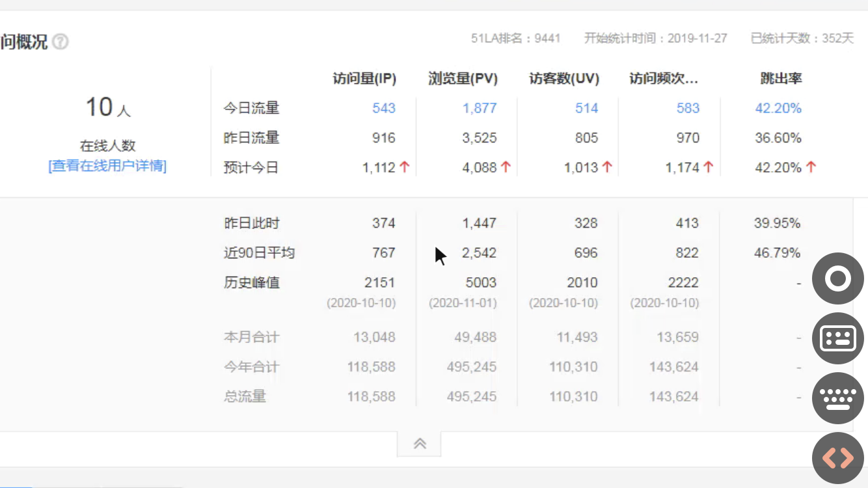Collapse the overview panel with the bottom chevron

pyautogui.click(x=419, y=443)
